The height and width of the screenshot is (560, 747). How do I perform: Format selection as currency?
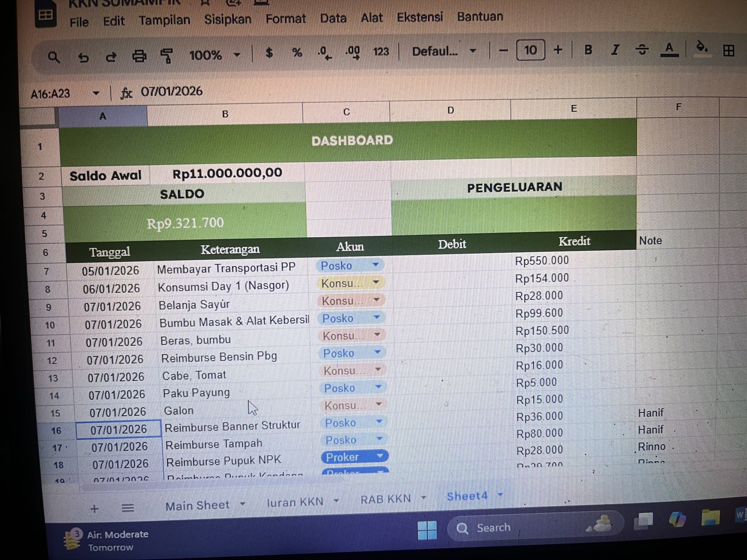(x=268, y=52)
